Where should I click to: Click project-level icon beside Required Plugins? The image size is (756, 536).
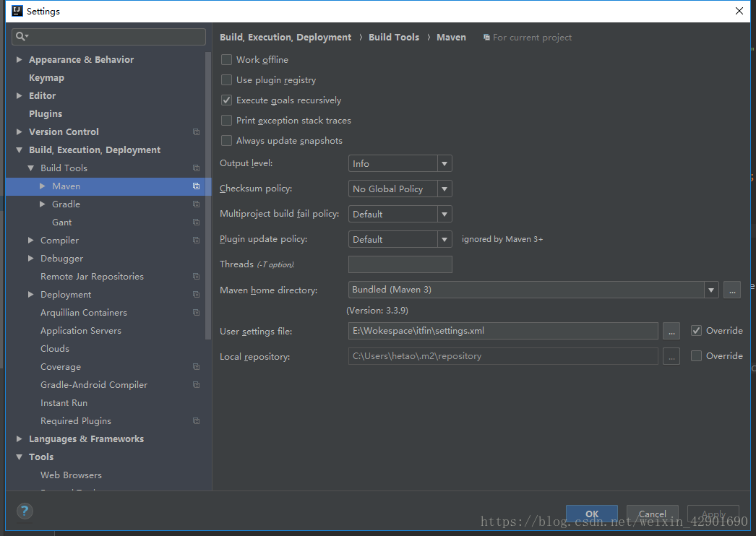click(x=197, y=421)
